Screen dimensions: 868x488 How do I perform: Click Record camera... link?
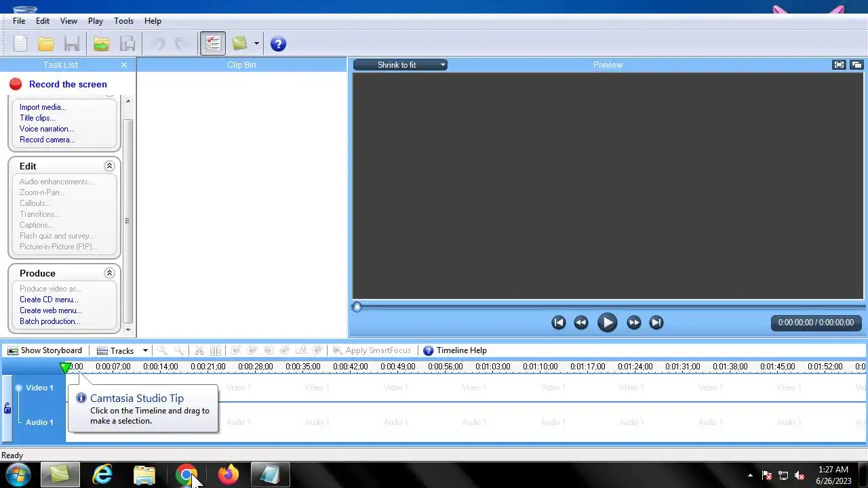click(x=47, y=140)
